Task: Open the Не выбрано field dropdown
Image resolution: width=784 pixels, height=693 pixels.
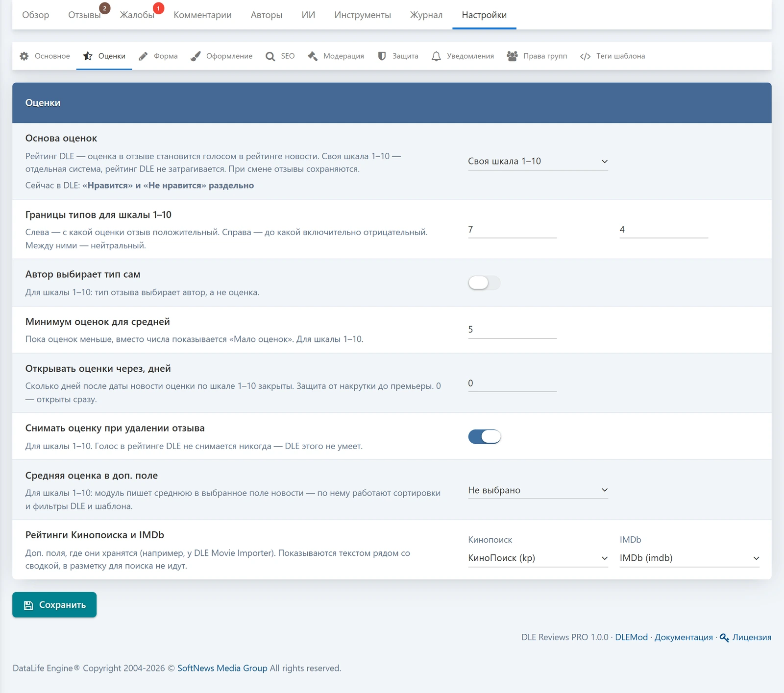Action: (538, 490)
